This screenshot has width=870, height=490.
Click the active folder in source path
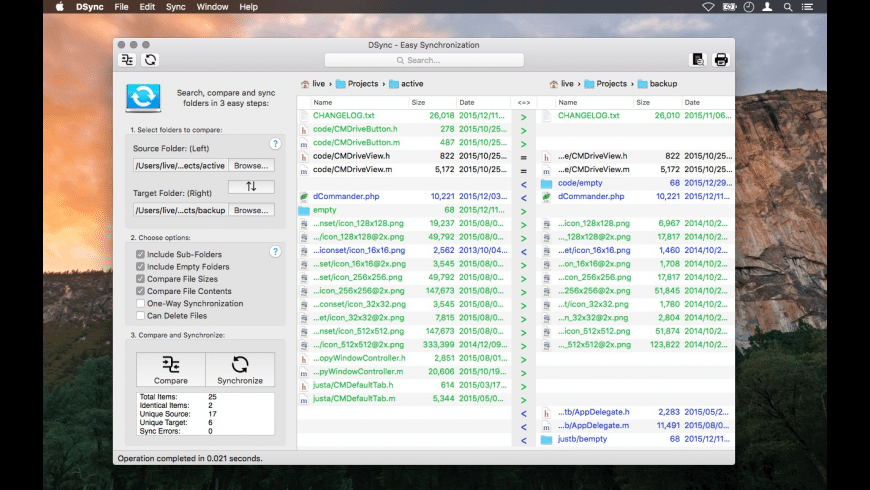tap(406, 84)
